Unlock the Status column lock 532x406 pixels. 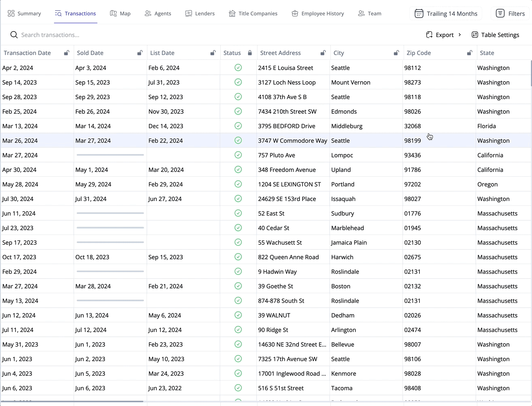(x=249, y=53)
